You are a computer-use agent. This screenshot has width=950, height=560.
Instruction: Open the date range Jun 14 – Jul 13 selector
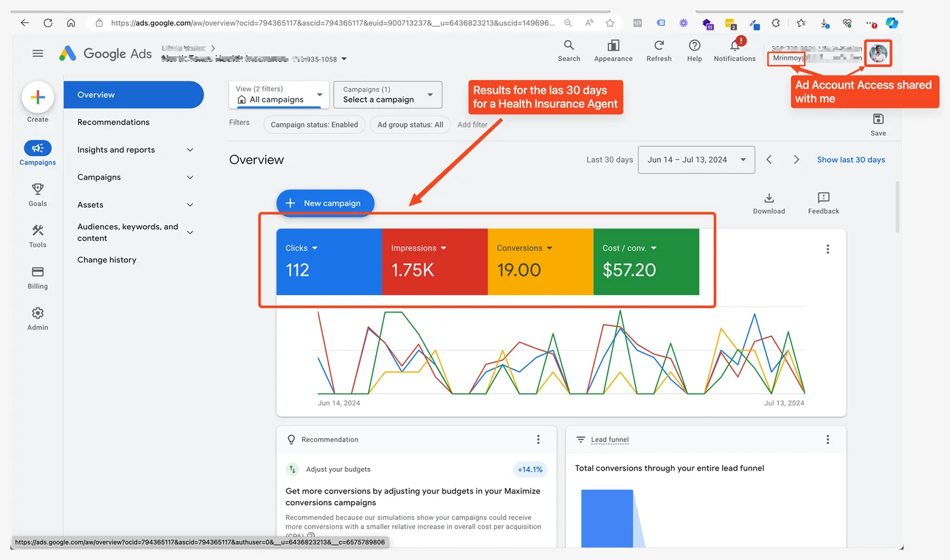click(x=696, y=159)
